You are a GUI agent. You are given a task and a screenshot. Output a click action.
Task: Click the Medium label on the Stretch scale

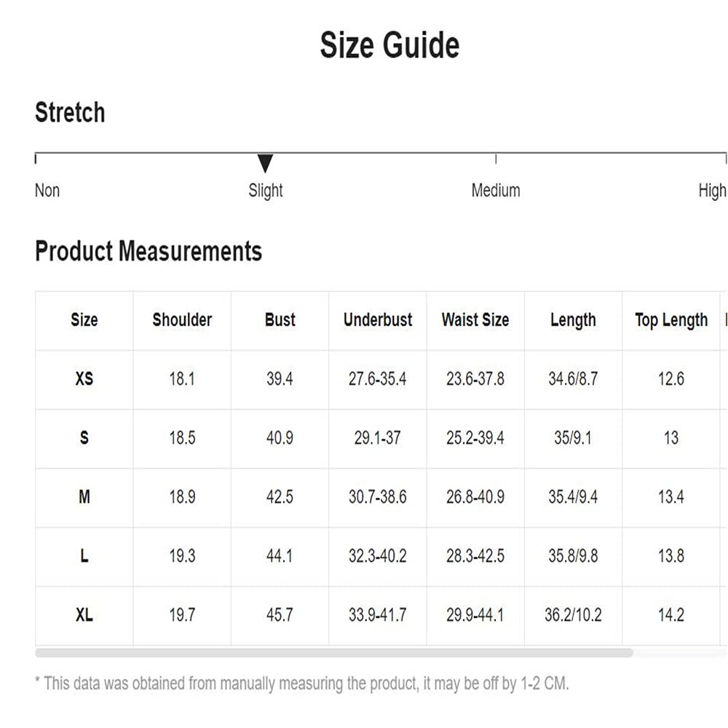(x=496, y=191)
